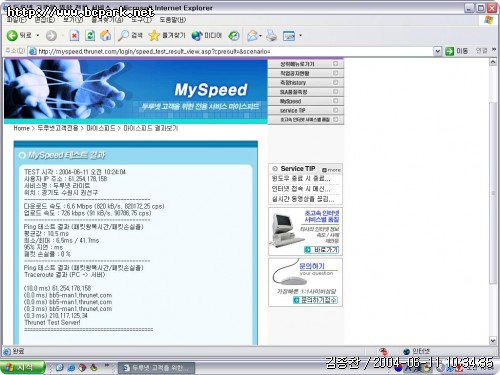Image resolution: width=500 pixels, height=375 pixels.
Task: Open the 측정history side menu item
Action: (305, 82)
